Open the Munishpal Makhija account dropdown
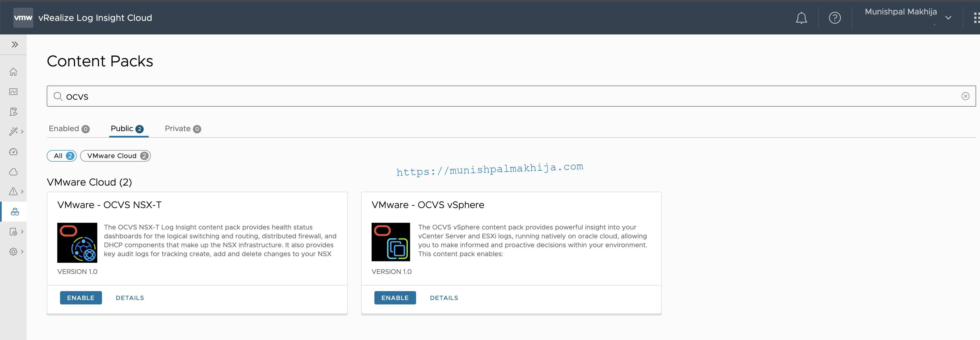The image size is (980, 340). (908, 17)
